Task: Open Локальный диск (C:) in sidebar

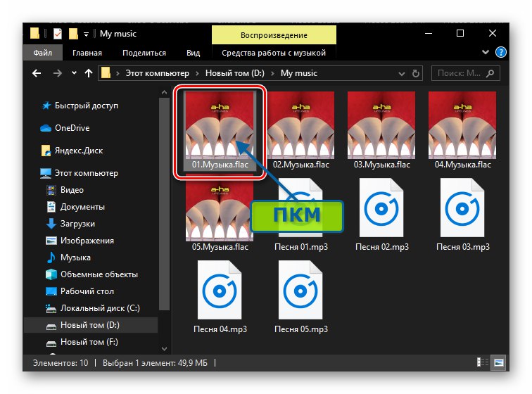Action: pyautogui.click(x=100, y=308)
